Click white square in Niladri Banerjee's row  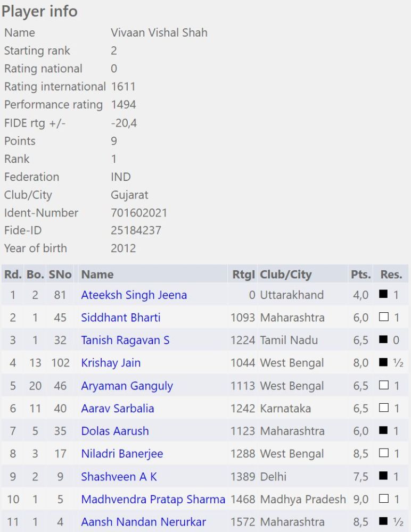click(383, 453)
